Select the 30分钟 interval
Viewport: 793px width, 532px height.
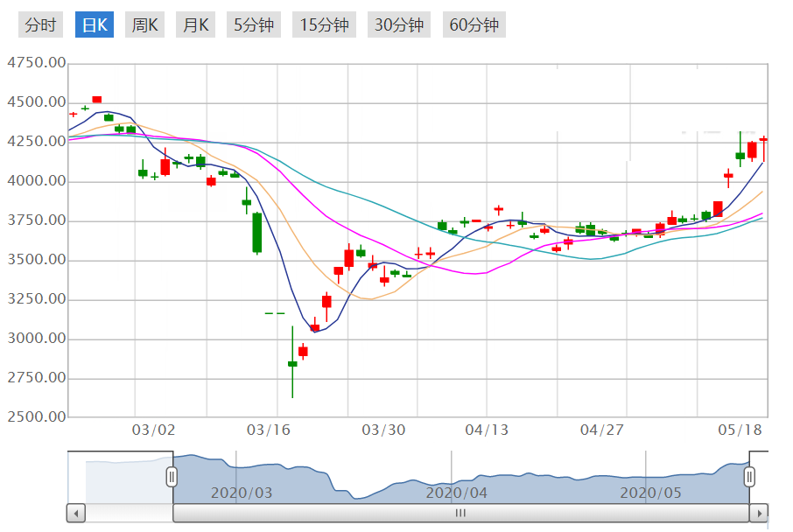pos(399,24)
